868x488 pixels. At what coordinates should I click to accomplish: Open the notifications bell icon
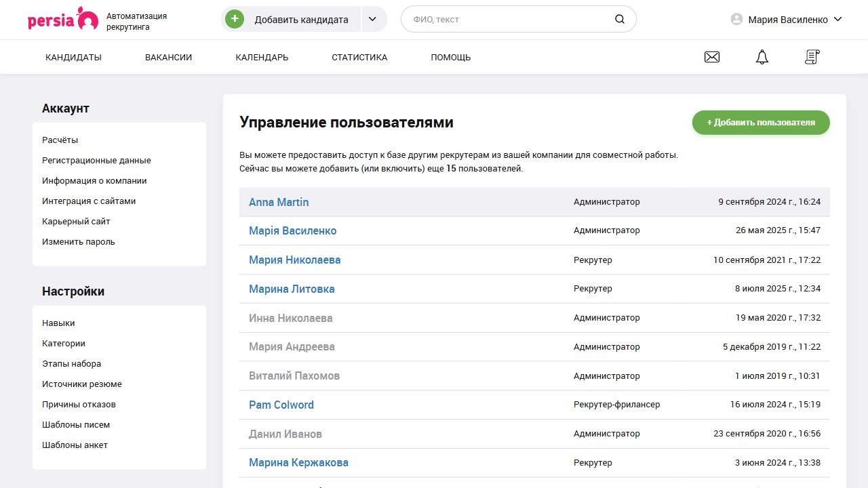click(762, 57)
